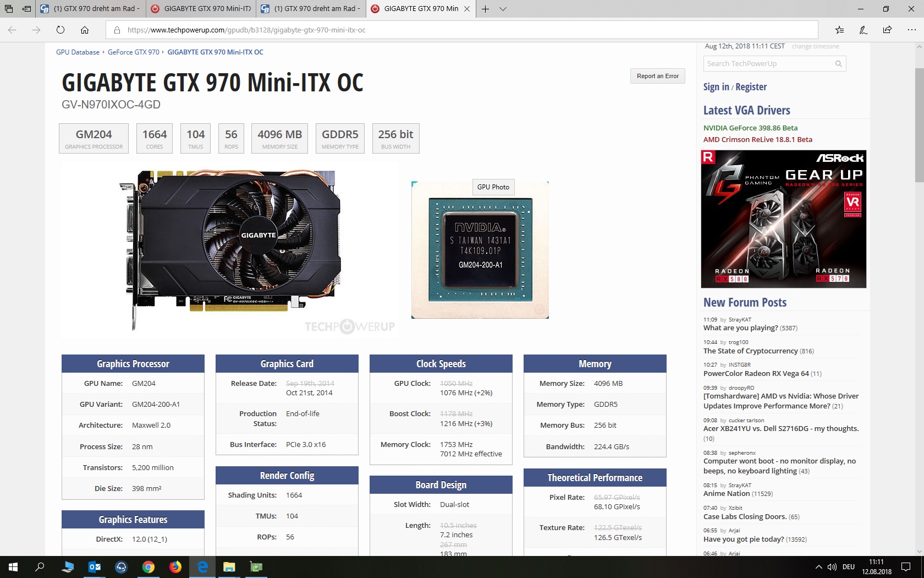Open the action center notifications icon

tap(906, 566)
